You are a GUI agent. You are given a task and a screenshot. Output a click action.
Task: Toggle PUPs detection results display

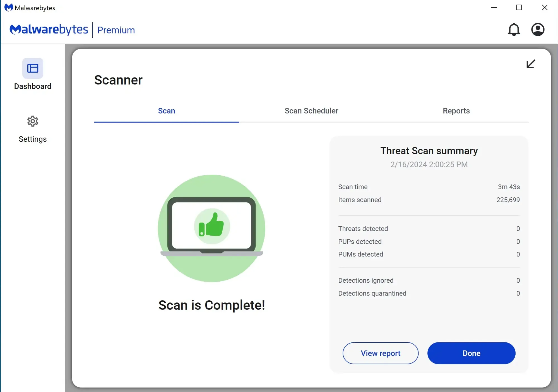[x=429, y=241]
